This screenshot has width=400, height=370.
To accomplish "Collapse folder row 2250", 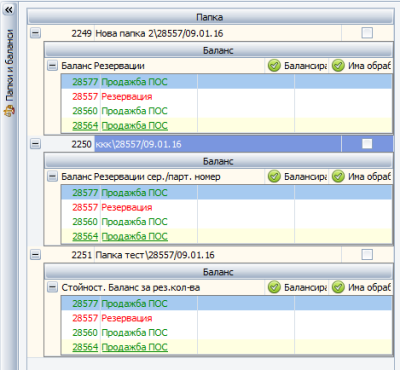I will [x=35, y=144].
